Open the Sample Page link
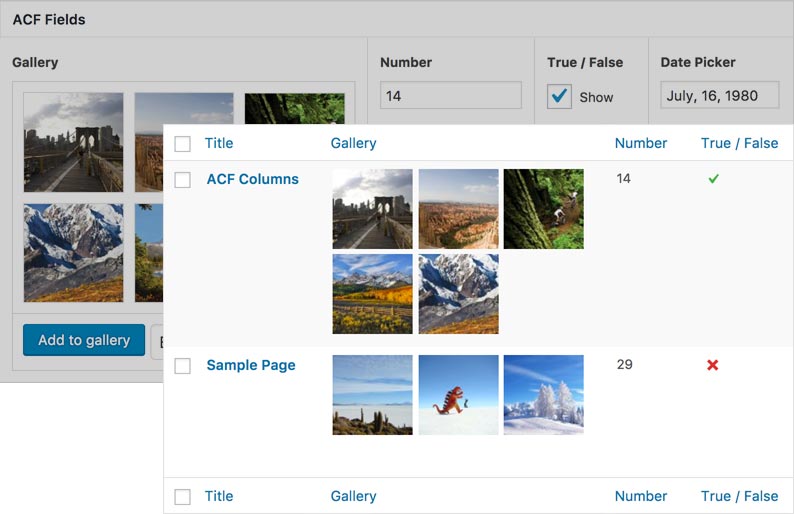The width and height of the screenshot is (794, 514). coord(251,365)
